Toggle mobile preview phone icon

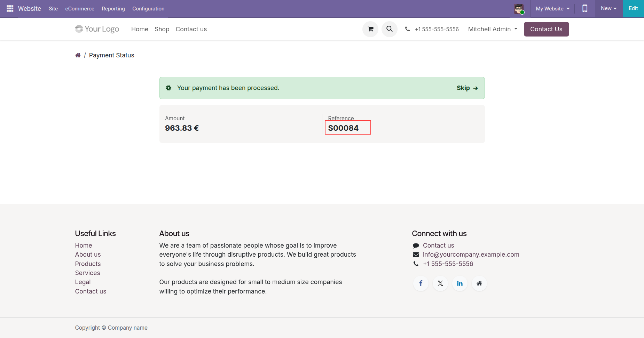(x=585, y=8)
